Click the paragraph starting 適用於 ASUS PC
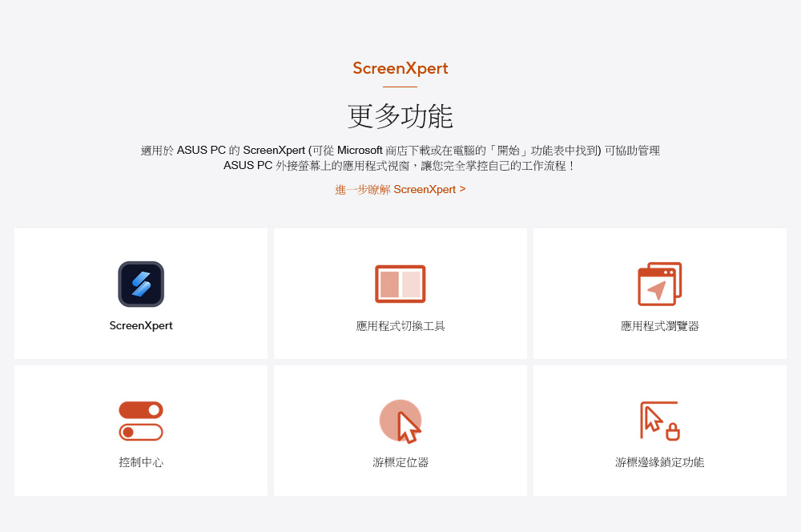 coord(400,158)
